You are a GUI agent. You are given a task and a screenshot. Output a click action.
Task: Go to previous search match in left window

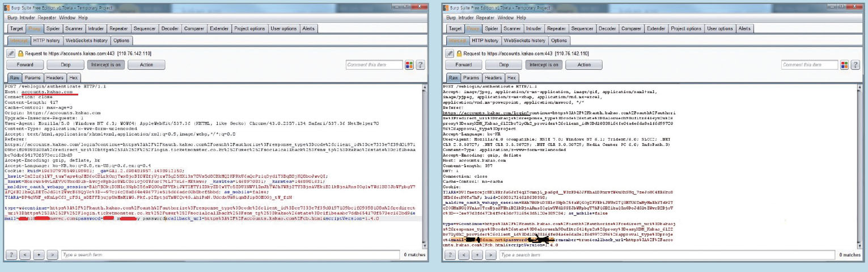(26, 255)
